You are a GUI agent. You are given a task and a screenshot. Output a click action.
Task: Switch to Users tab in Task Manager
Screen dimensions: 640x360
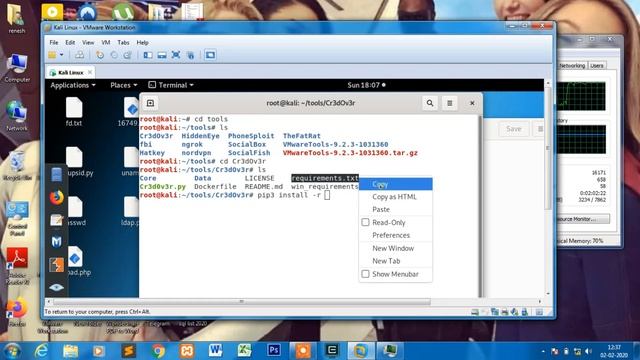point(597,65)
